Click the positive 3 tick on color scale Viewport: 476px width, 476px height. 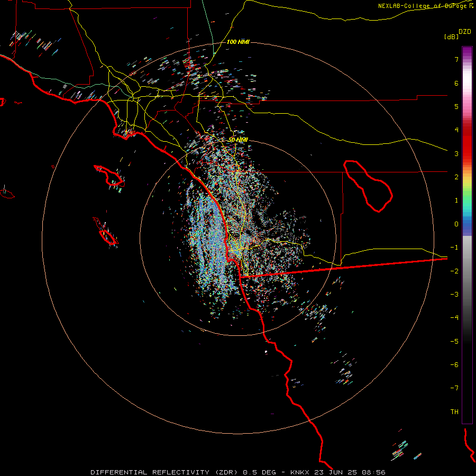[456, 153]
